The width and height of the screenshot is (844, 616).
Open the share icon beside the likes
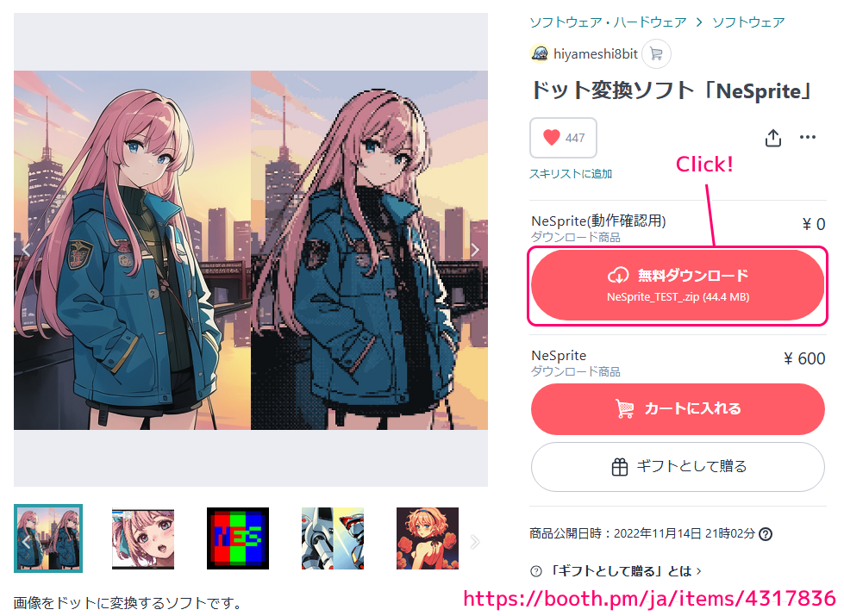coord(773,138)
